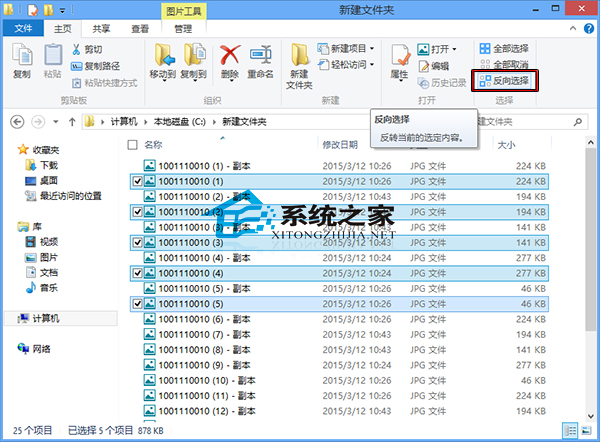The height and width of the screenshot is (442, 600).
Task: Create a New folder (新建文件夹)
Action: click(299, 66)
